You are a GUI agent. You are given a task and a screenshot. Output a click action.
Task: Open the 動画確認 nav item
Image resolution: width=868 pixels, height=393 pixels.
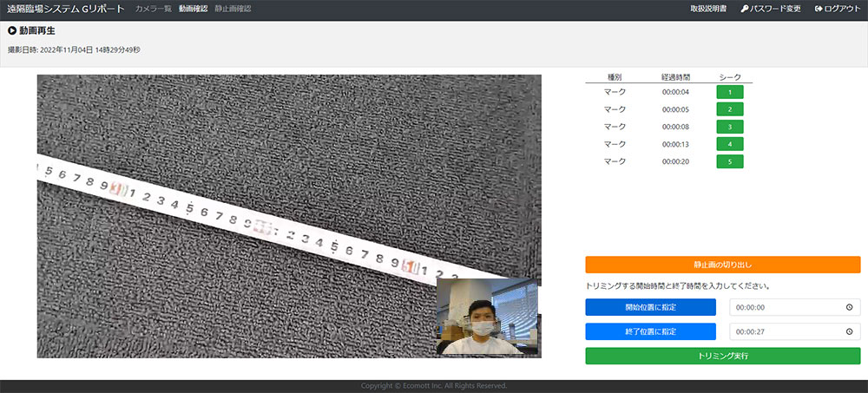pos(194,9)
